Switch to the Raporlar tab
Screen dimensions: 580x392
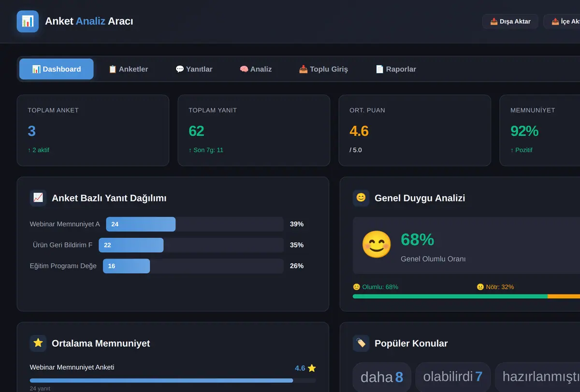tap(396, 69)
